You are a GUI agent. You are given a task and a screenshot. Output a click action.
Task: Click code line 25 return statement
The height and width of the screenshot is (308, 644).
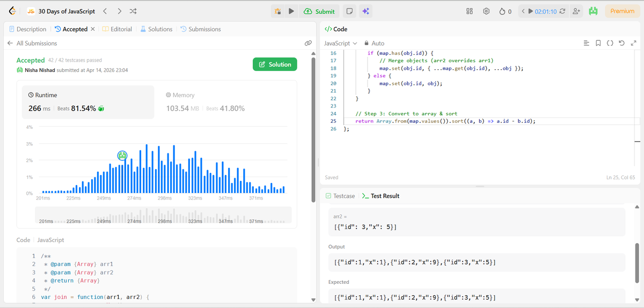tap(445, 121)
